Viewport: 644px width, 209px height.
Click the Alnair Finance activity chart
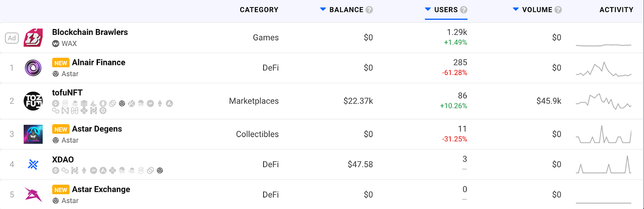tap(604, 69)
